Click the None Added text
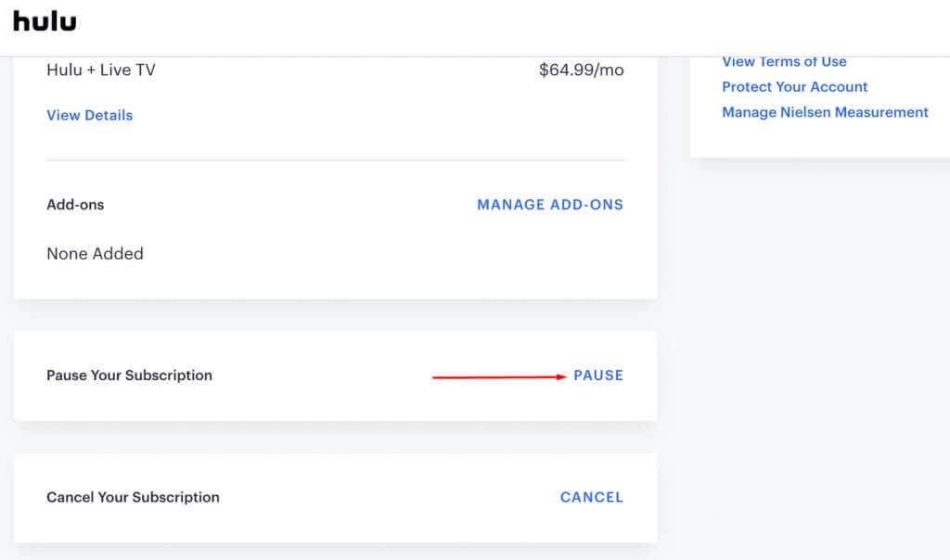The width and height of the screenshot is (950, 560). coord(95,253)
